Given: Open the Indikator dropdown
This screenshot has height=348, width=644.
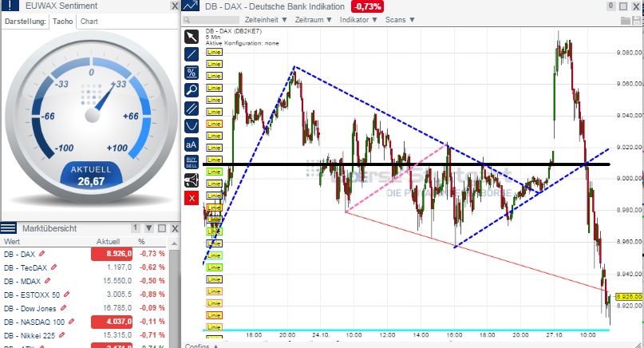Looking at the screenshot, I should (358, 20).
